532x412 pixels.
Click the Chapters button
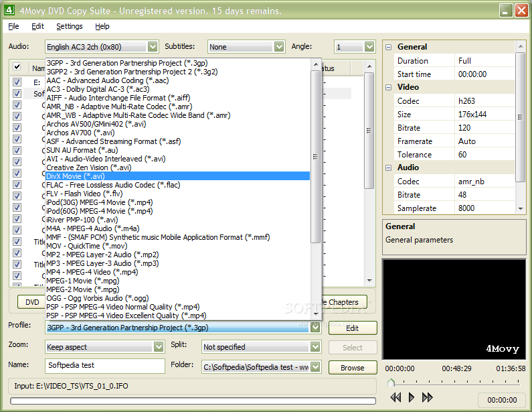click(x=343, y=302)
